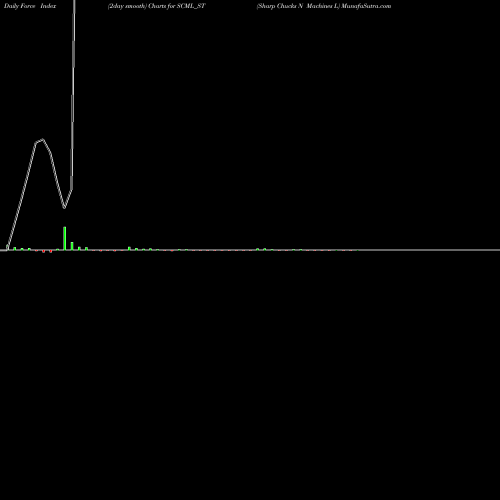Click the tallest green force index bar
Screen dimensions: 500x500
65,238
